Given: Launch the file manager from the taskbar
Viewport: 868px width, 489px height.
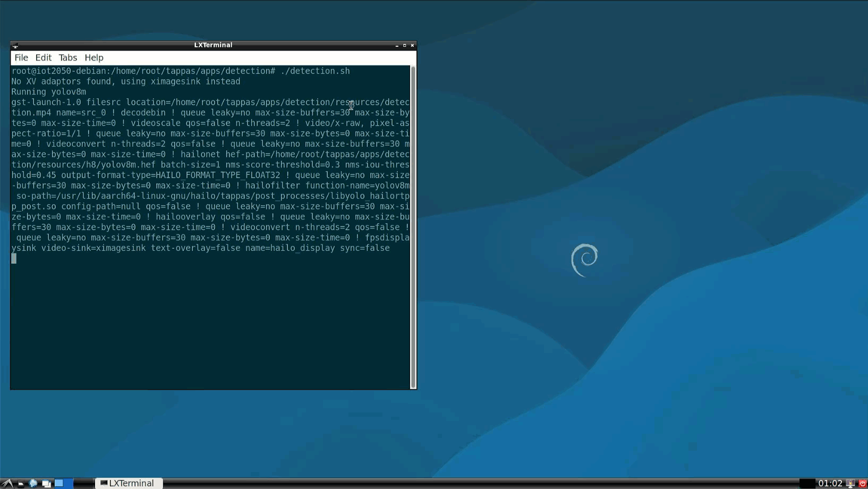Looking at the screenshot, I should tap(21, 483).
